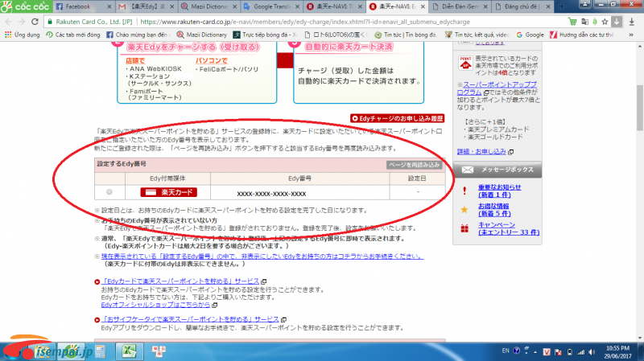Reload the current page

pyautogui.click(x=35, y=22)
